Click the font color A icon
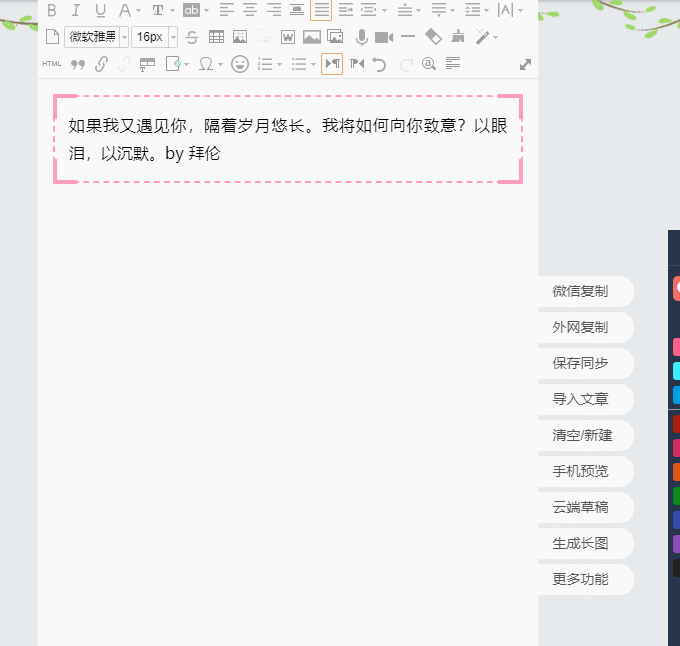680x646 pixels. pos(125,10)
